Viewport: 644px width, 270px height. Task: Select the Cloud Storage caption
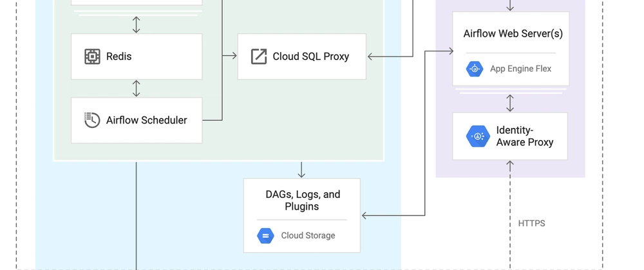click(308, 235)
